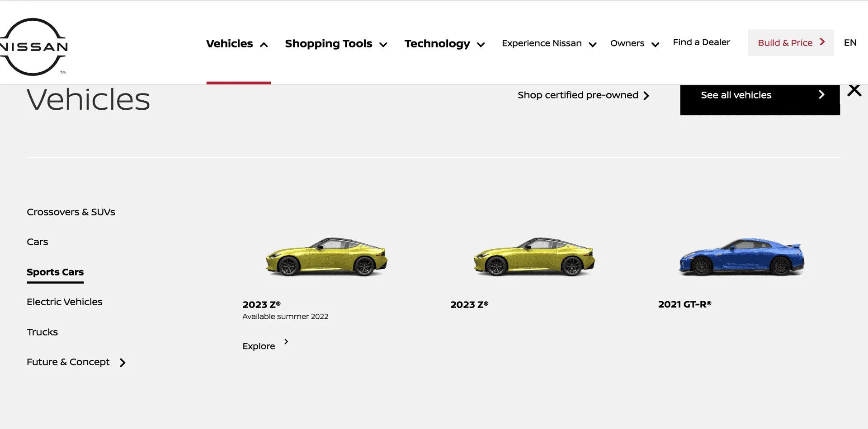868x429 pixels.
Task: Click the Future & Concept chevron
Action: coord(123,363)
